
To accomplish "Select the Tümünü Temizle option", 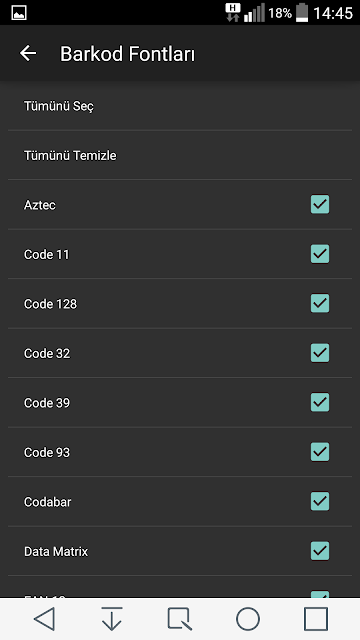I will click(180, 156).
